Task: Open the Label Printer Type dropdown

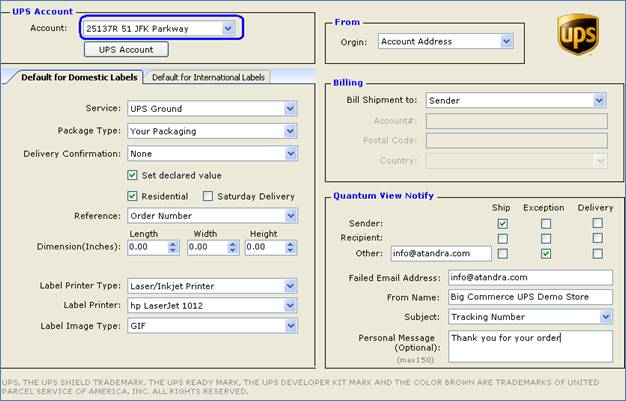Action: (212, 286)
